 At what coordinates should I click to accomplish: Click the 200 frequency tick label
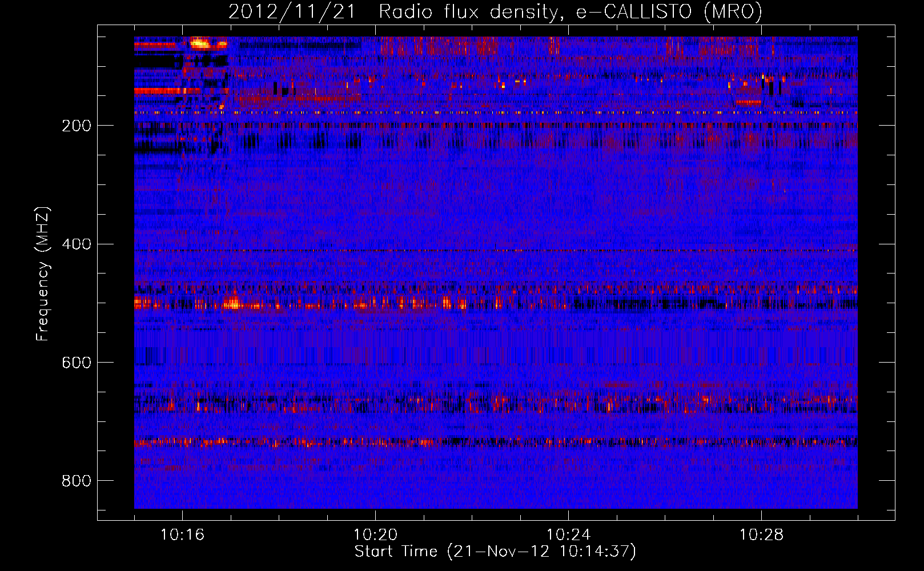pos(77,126)
